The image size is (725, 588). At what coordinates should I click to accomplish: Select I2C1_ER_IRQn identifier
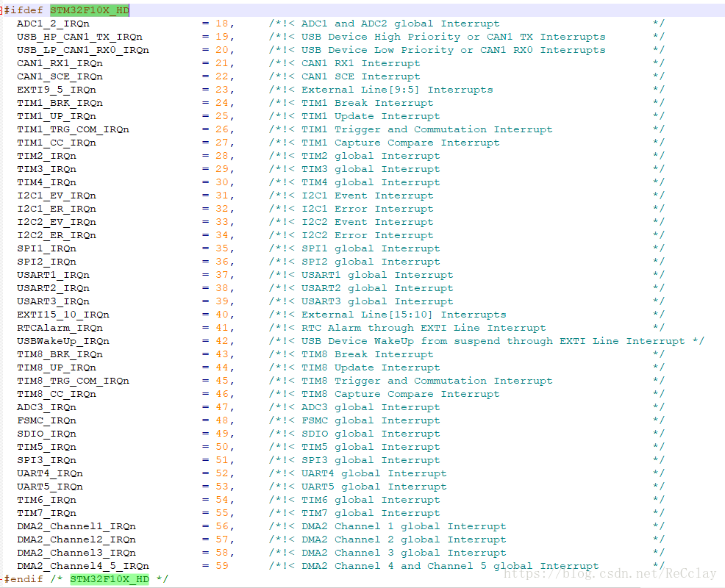pos(57,209)
